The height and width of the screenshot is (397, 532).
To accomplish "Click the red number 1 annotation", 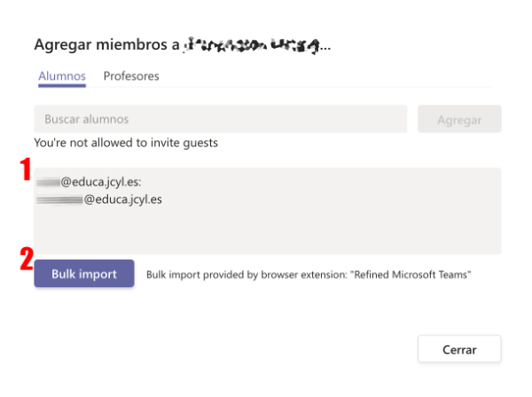I will click(x=26, y=169).
